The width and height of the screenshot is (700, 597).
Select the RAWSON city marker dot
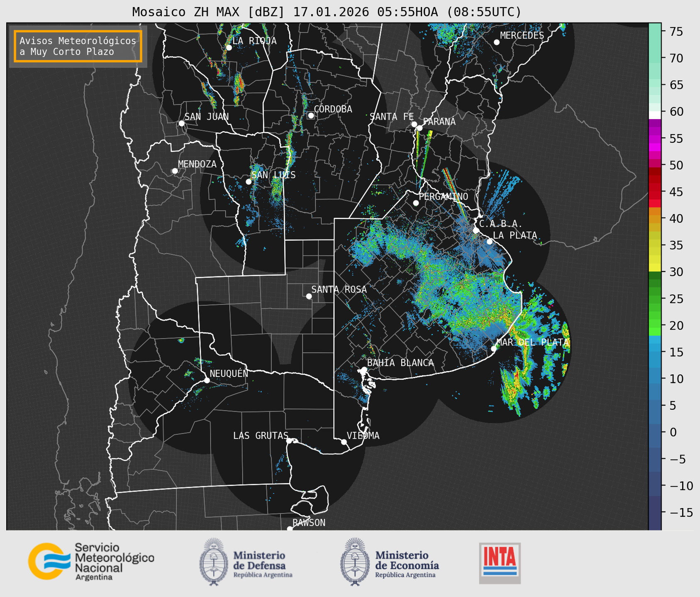[290, 529]
